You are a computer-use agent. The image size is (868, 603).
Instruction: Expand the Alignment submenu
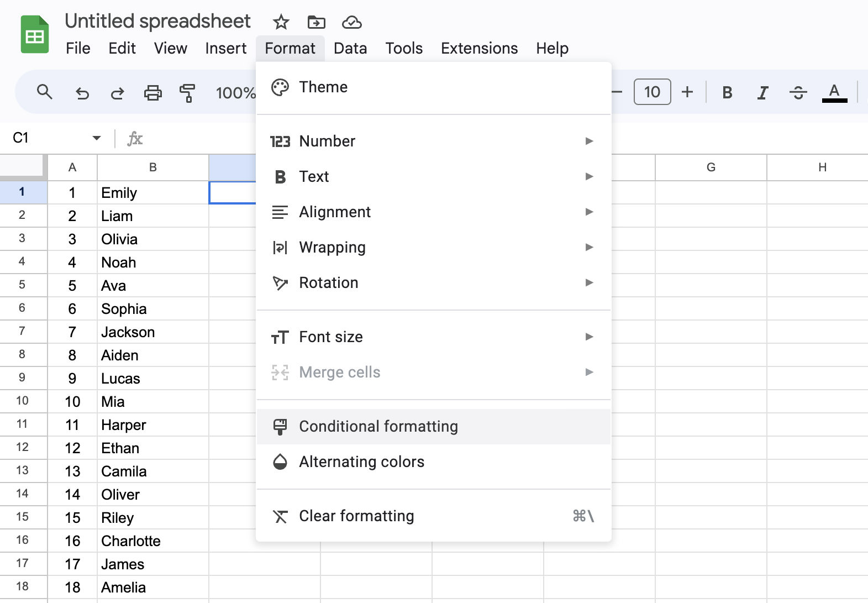pos(434,212)
